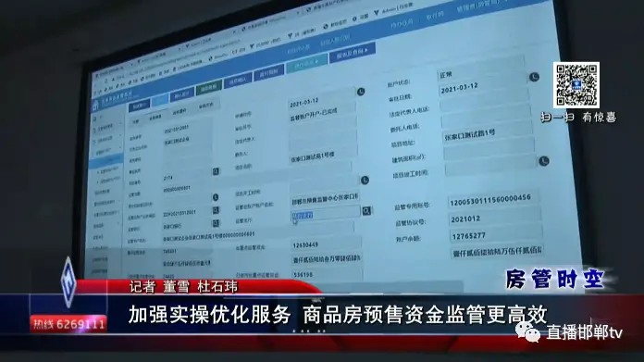Image resolution: width=644 pixels, height=362 pixels.
Task: Click the search icon beside the 22X20210312001 value
Action: pyautogui.click(x=216, y=210)
